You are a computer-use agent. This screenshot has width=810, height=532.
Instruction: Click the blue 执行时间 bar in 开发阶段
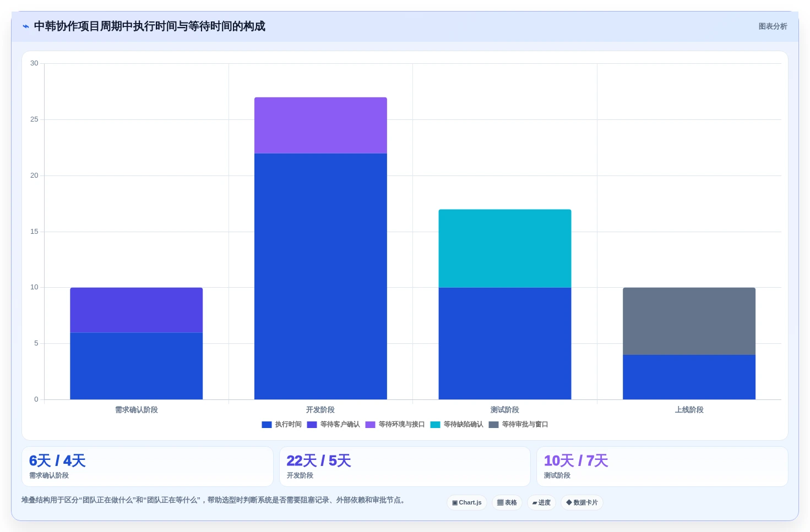(x=320, y=276)
